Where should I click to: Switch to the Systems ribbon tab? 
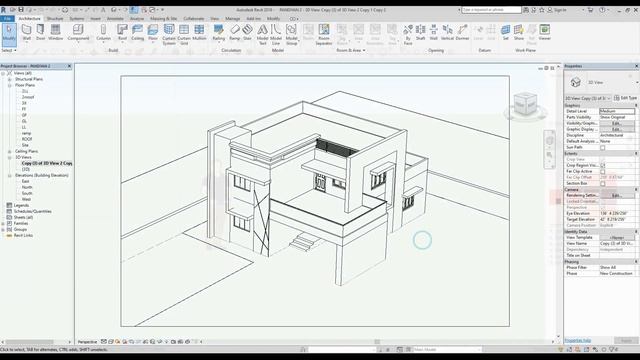pos(76,18)
